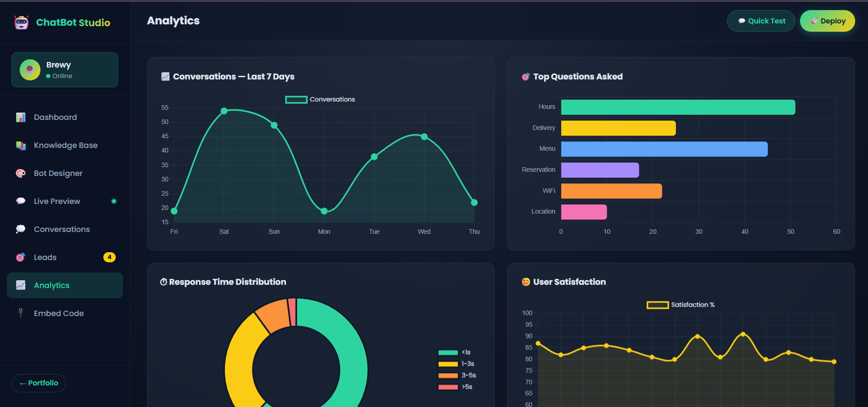Click the Response Time Distribution heading

point(227,282)
